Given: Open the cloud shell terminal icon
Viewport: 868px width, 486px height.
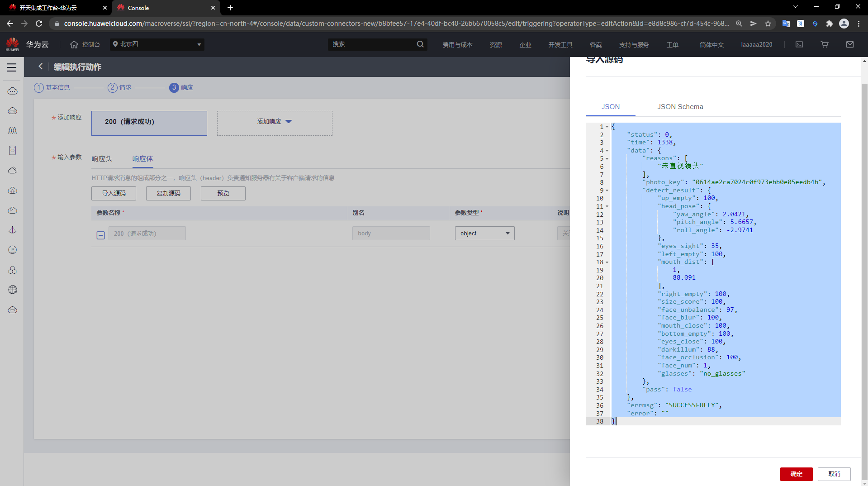Looking at the screenshot, I should (799, 44).
